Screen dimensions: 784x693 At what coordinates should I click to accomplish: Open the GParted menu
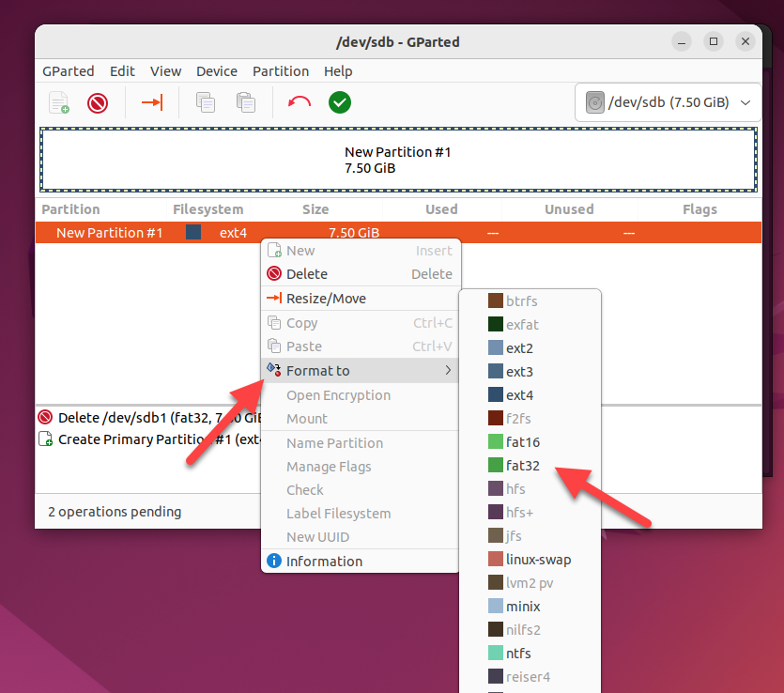pos(68,71)
